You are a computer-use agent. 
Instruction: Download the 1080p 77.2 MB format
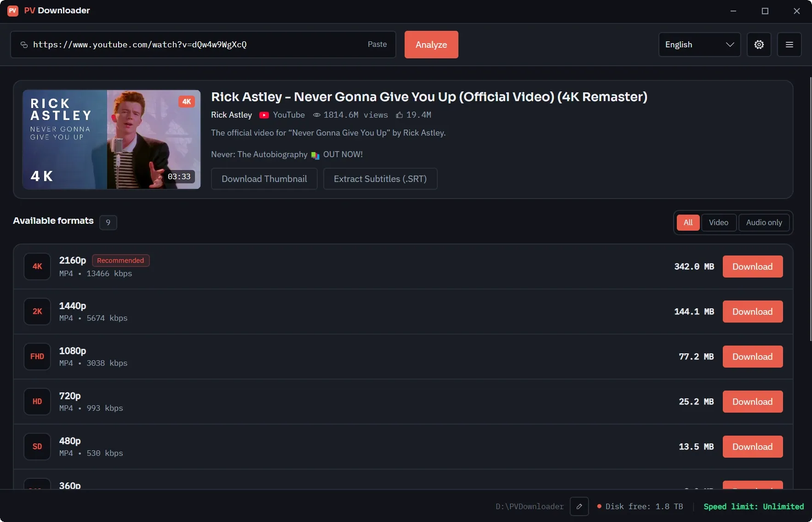click(x=752, y=357)
